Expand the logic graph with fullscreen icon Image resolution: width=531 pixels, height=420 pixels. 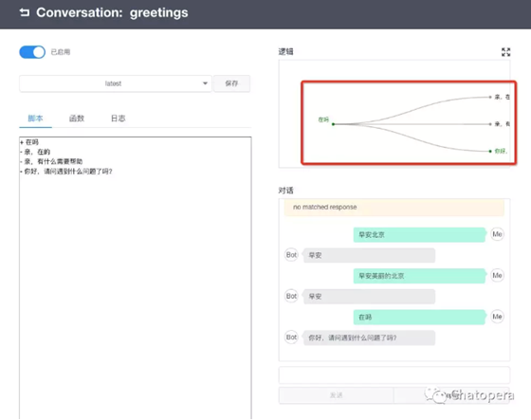pos(505,52)
